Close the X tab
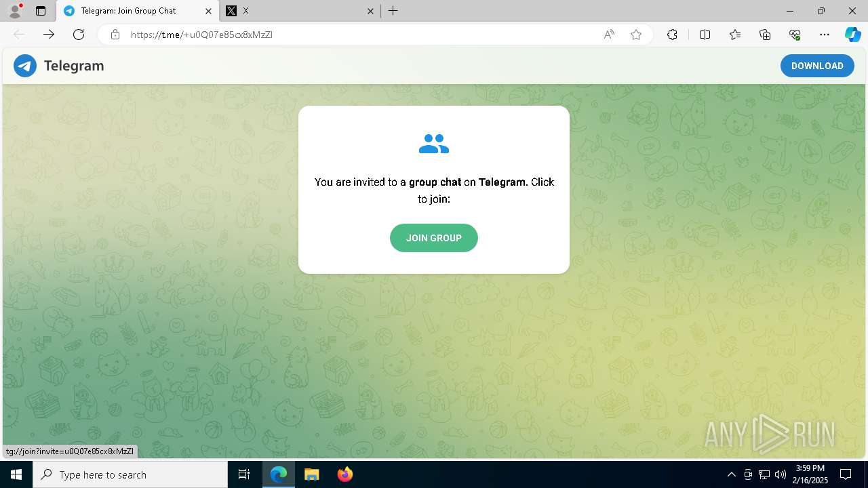Screen dimensions: 868x488 (370, 11)
